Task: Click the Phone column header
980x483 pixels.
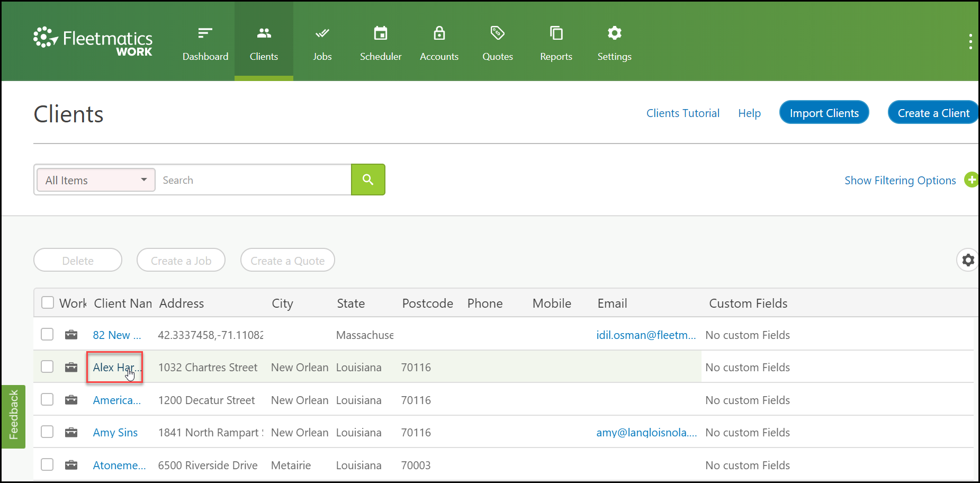Action: (484, 303)
